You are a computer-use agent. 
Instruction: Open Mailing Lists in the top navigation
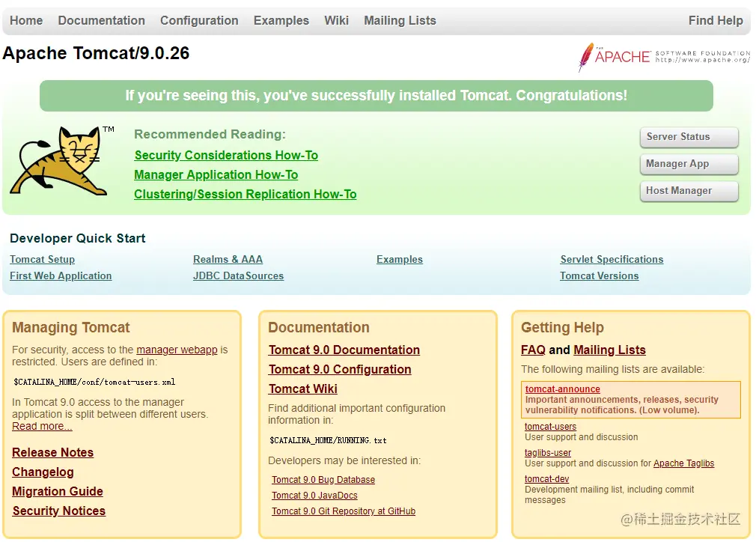coord(400,21)
